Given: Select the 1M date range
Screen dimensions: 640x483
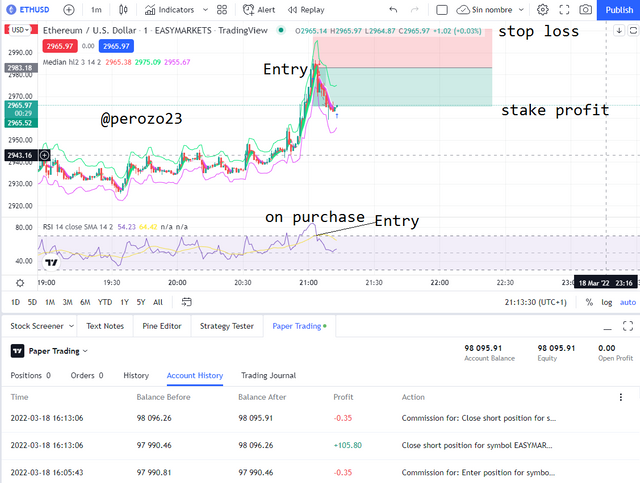Looking at the screenshot, I should [x=50, y=302].
